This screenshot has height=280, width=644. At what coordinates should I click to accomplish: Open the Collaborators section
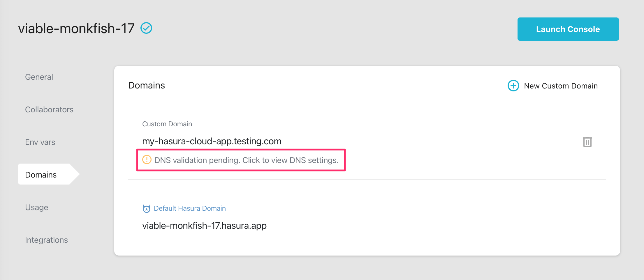tap(49, 109)
